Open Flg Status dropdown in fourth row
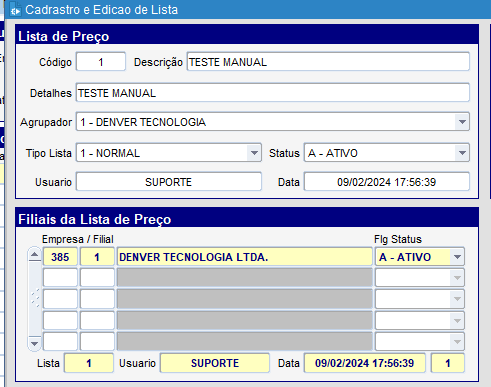491x387 pixels. point(457,321)
